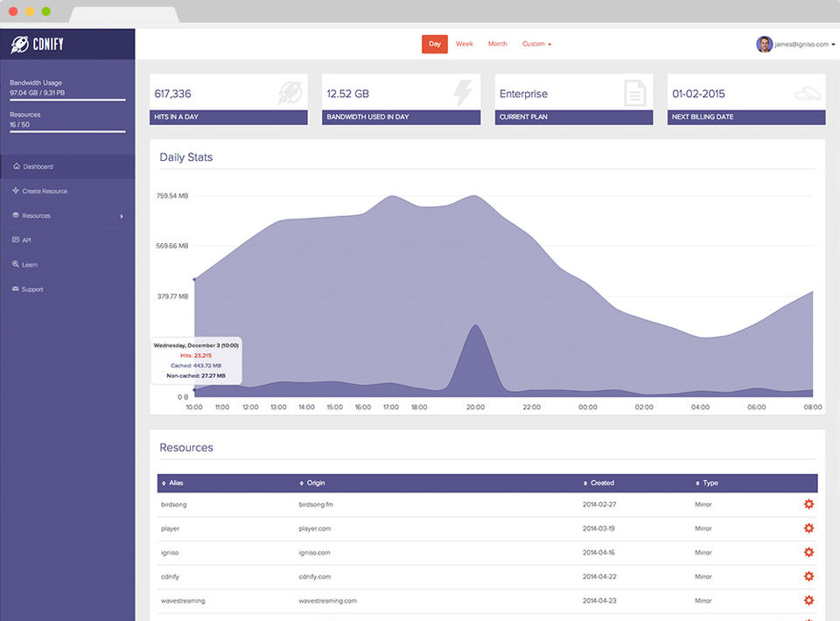Image resolution: width=840 pixels, height=621 pixels.
Task: Click the igniso.com origin
Action: [314, 553]
